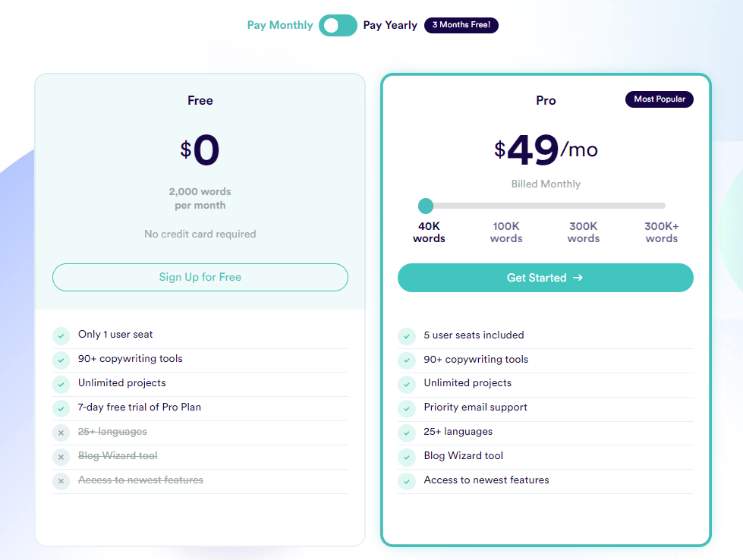Image resolution: width=743 pixels, height=560 pixels.
Task: Click the Get Started button
Action: pos(545,278)
